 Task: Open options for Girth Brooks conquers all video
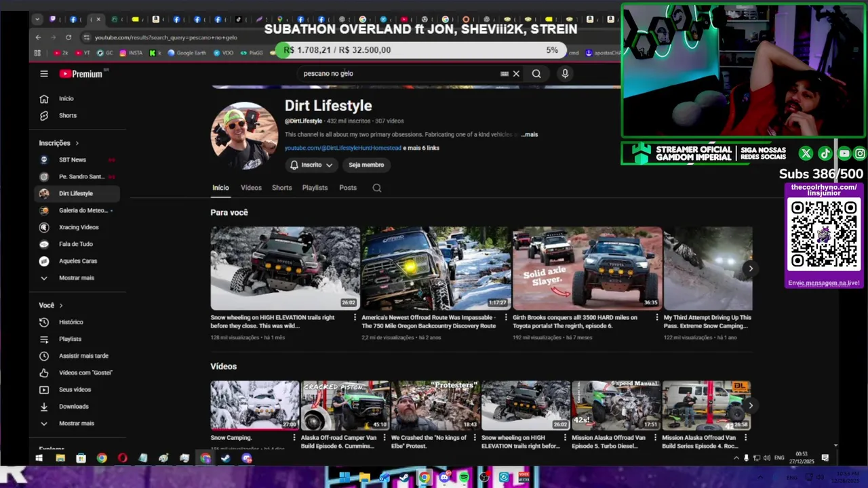pyautogui.click(x=656, y=317)
